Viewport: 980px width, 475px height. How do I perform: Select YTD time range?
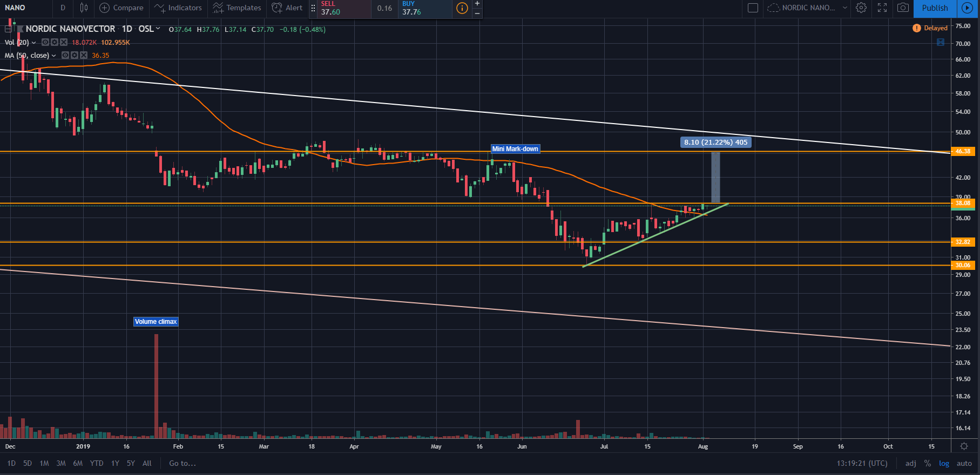click(x=97, y=463)
